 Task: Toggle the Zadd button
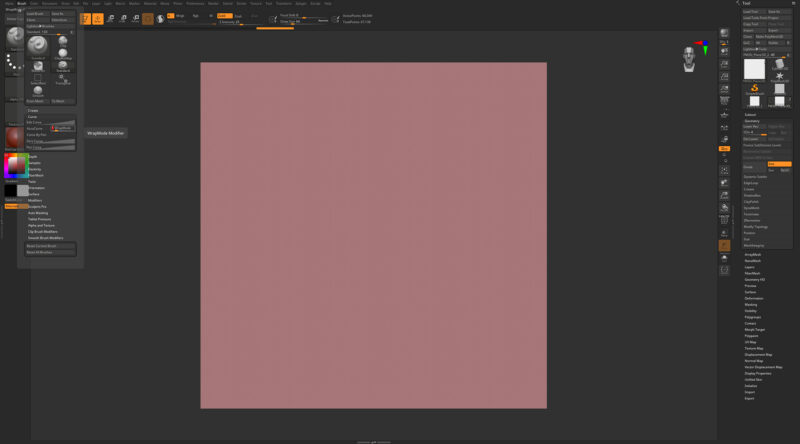pyautogui.click(x=224, y=16)
